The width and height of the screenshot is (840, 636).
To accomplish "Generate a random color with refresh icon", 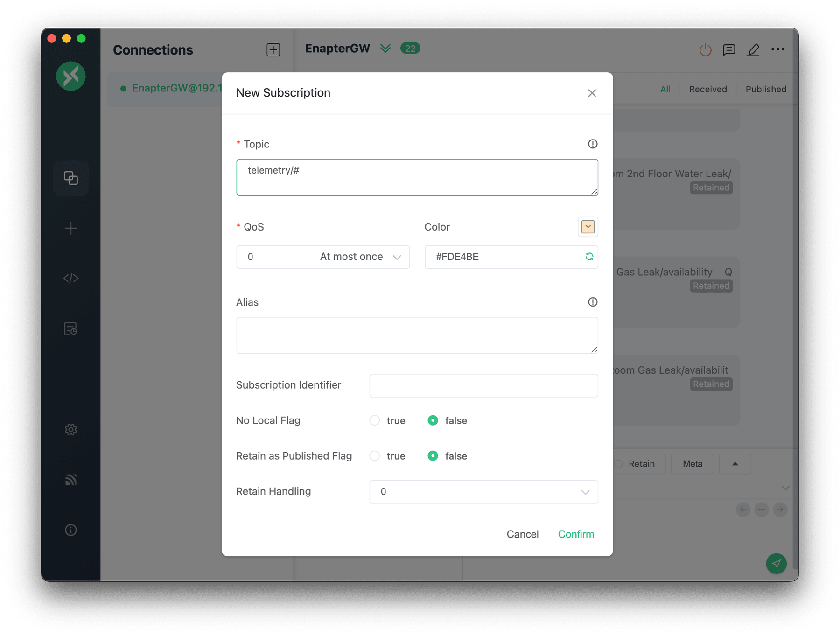I will coord(589,257).
